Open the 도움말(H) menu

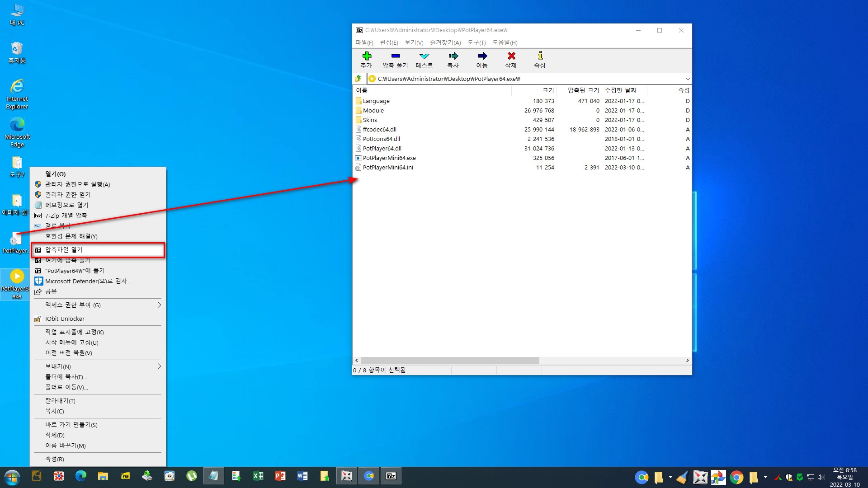pyautogui.click(x=505, y=42)
